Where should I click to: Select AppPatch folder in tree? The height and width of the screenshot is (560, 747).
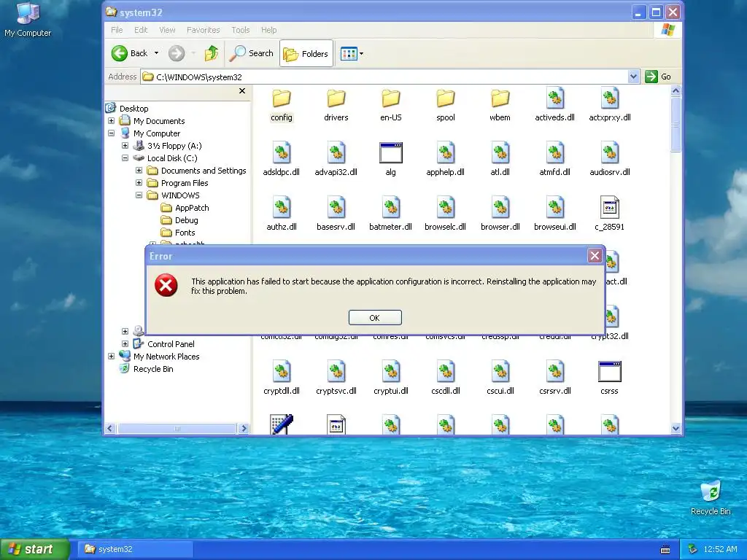185,208
